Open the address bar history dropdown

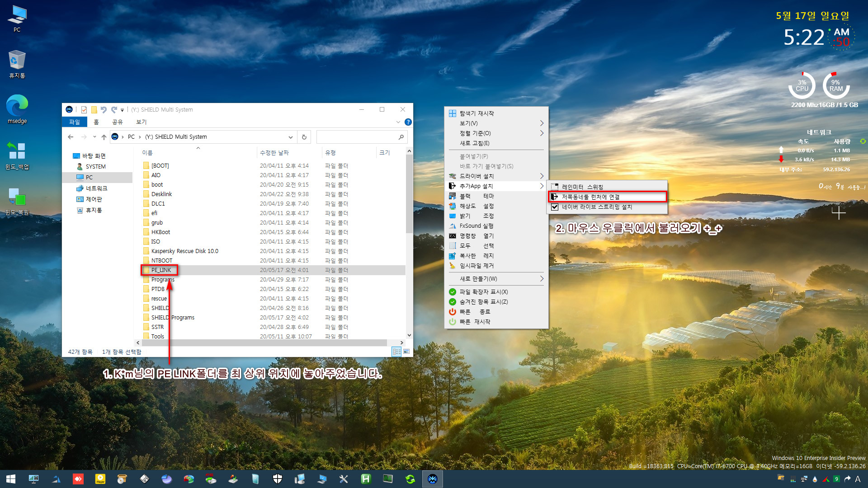290,137
